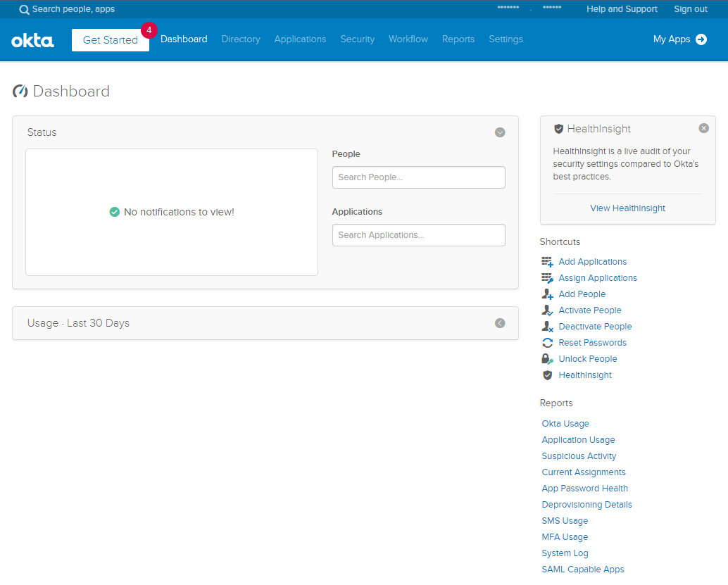Click Sign out
The height and width of the screenshot is (585, 728).
[691, 9]
